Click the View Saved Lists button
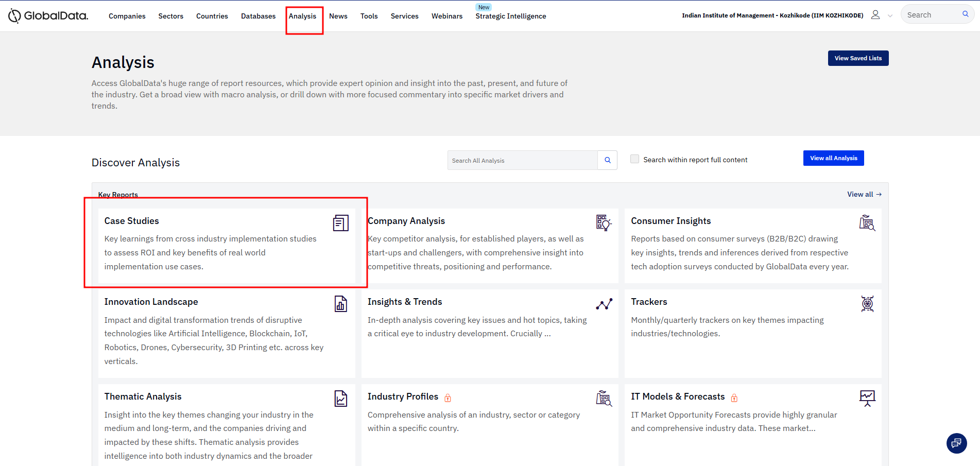The height and width of the screenshot is (466, 980). point(858,58)
